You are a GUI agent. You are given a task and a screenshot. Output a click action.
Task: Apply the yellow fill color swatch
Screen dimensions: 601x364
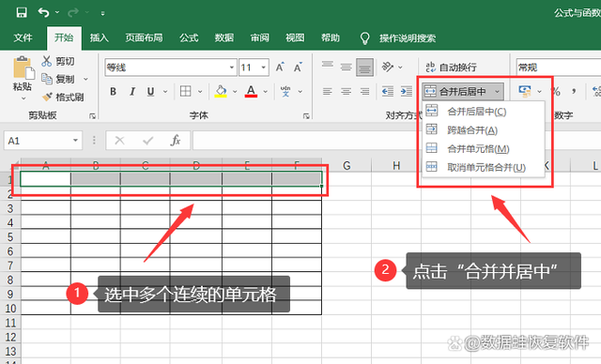tap(221, 92)
